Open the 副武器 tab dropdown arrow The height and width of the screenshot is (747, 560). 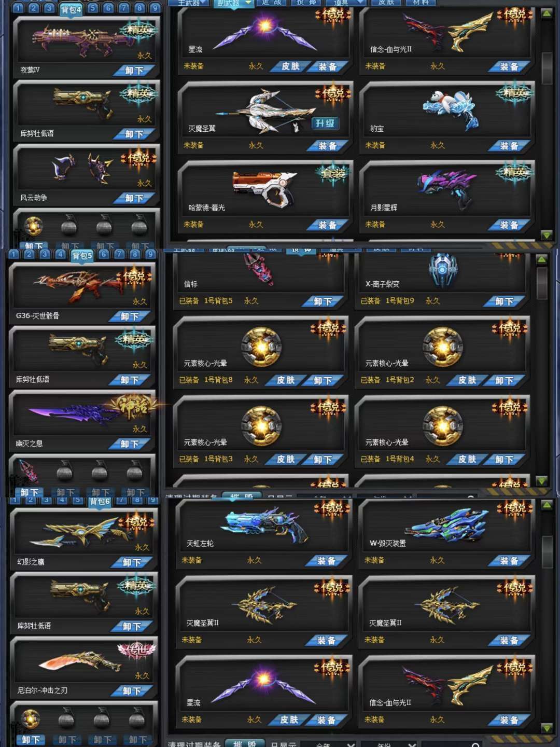248,3
